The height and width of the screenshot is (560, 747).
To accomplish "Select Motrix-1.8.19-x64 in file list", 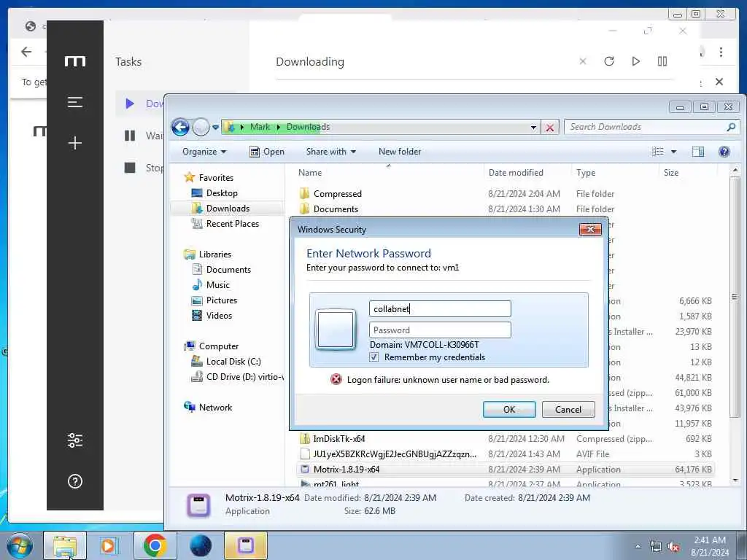I will (347, 470).
